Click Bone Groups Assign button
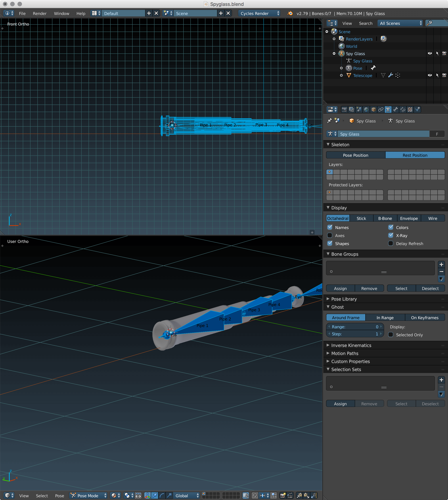Screen dimensions: 448x500 pyautogui.click(x=340, y=288)
